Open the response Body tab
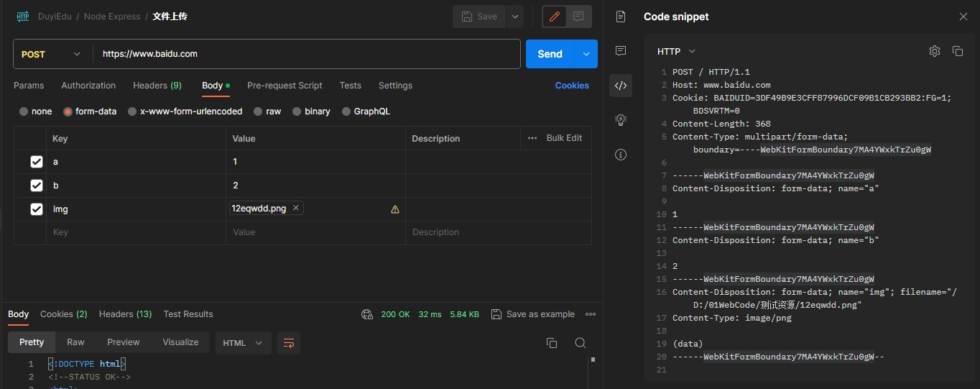This screenshot has width=980, height=389. click(19, 314)
